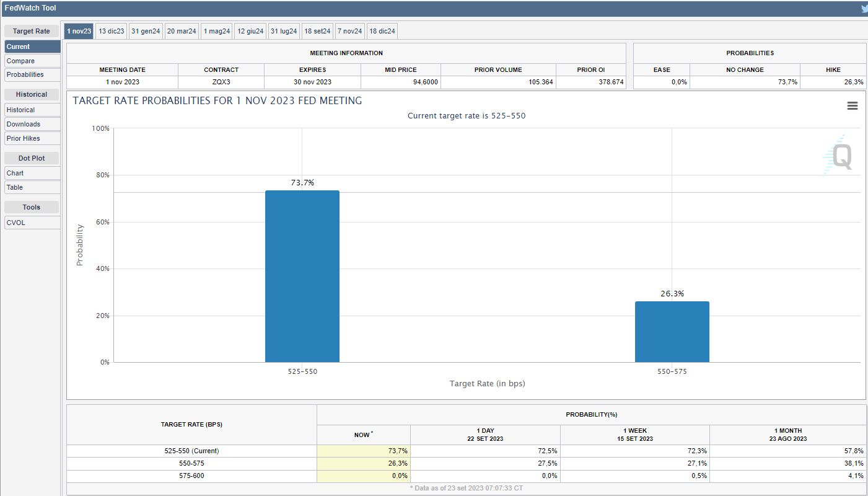This screenshot has width=868, height=496.
Task: Switch to the 31 gen24 meeting tab
Action: (x=146, y=31)
